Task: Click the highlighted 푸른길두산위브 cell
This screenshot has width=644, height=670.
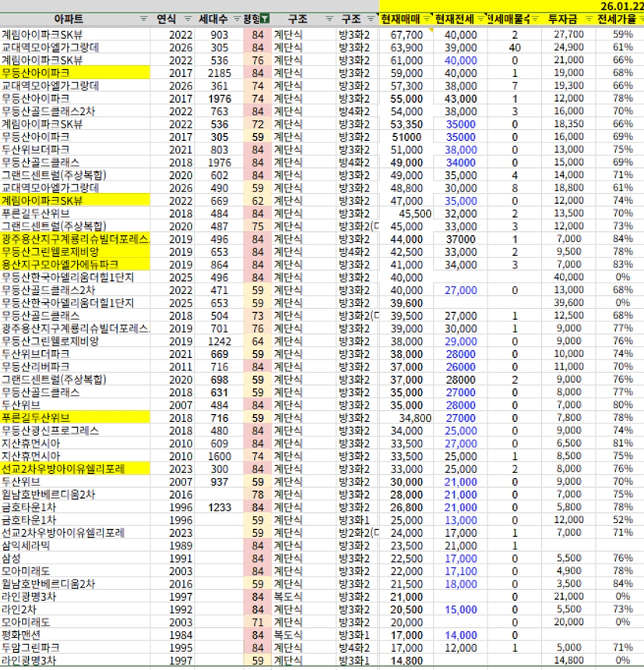Action: point(76,417)
